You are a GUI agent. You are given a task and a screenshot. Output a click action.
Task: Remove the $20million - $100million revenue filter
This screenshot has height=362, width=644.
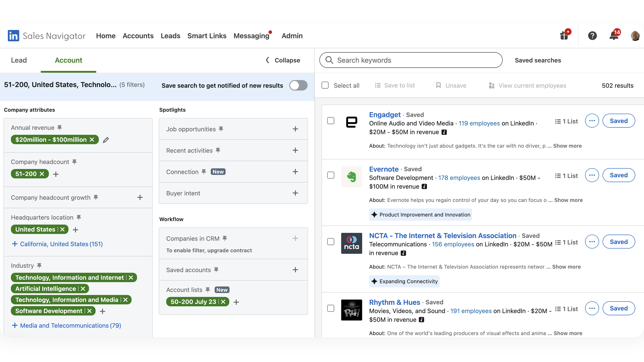click(92, 140)
